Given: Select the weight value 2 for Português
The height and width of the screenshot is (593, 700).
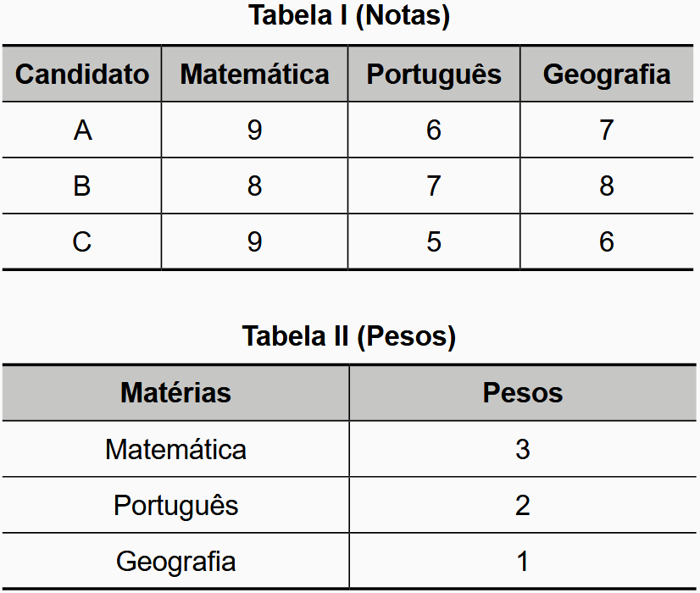Looking at the screenshot, I should click(x=522, y=506).
